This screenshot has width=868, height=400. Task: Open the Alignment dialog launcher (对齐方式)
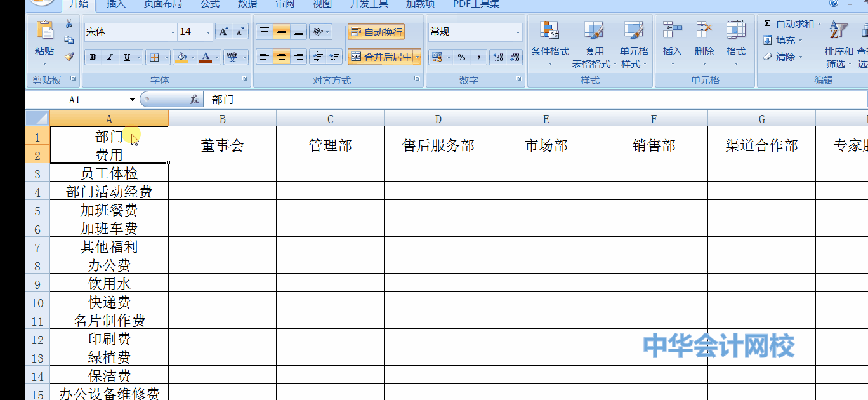[x=417, y=79]
